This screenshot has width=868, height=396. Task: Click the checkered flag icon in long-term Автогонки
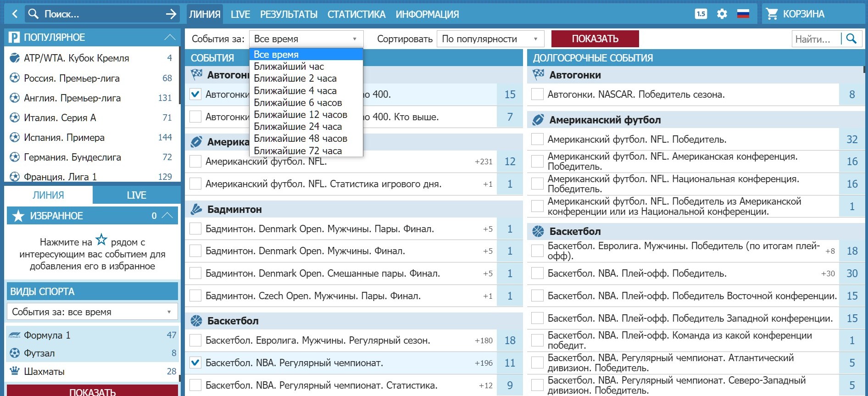(x=538, y=74)
